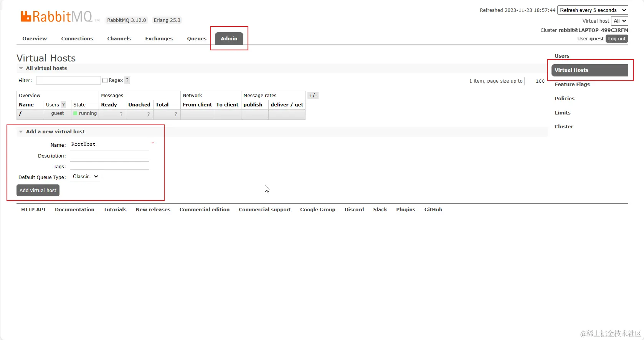
Task: Sort by the publish column header
Action: (x=253, y=104)
